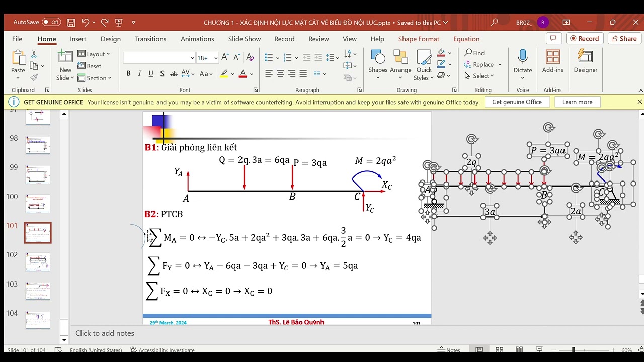The image size is (644, 362).
Task: Justify the text
Action: tap(303, 74)
